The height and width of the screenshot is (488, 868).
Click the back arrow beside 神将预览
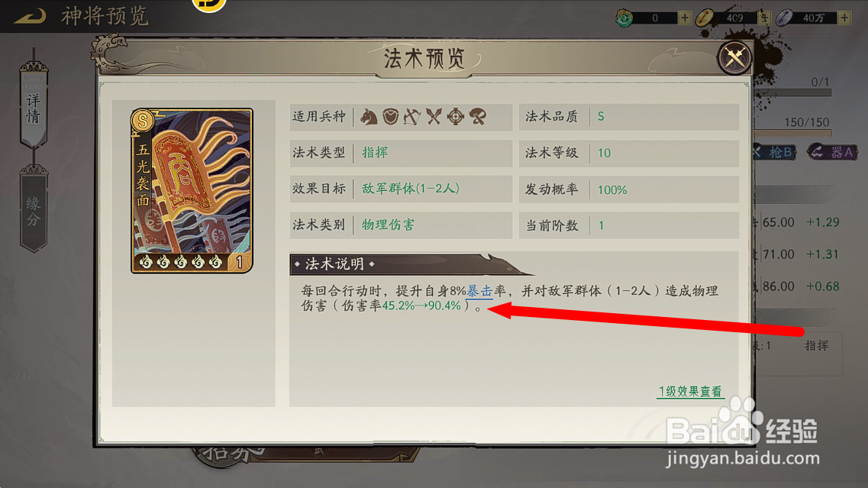[x=31, y=16]
